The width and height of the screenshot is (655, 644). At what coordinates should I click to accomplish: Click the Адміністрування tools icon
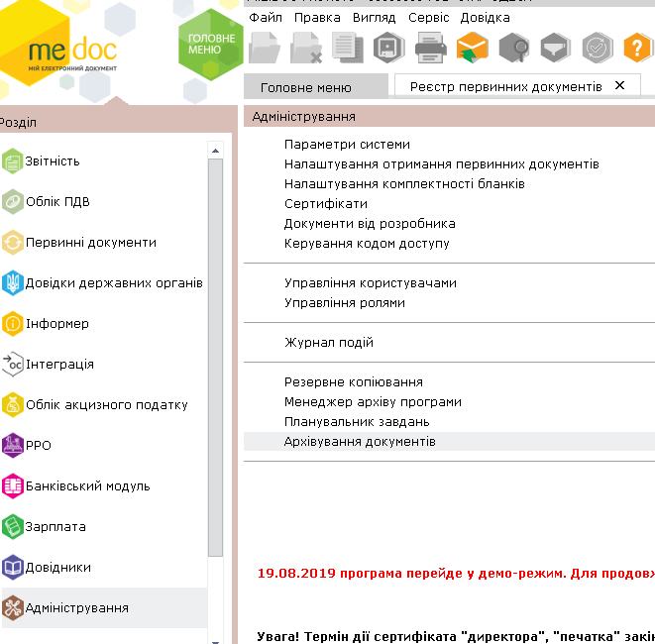pos(13,607)
